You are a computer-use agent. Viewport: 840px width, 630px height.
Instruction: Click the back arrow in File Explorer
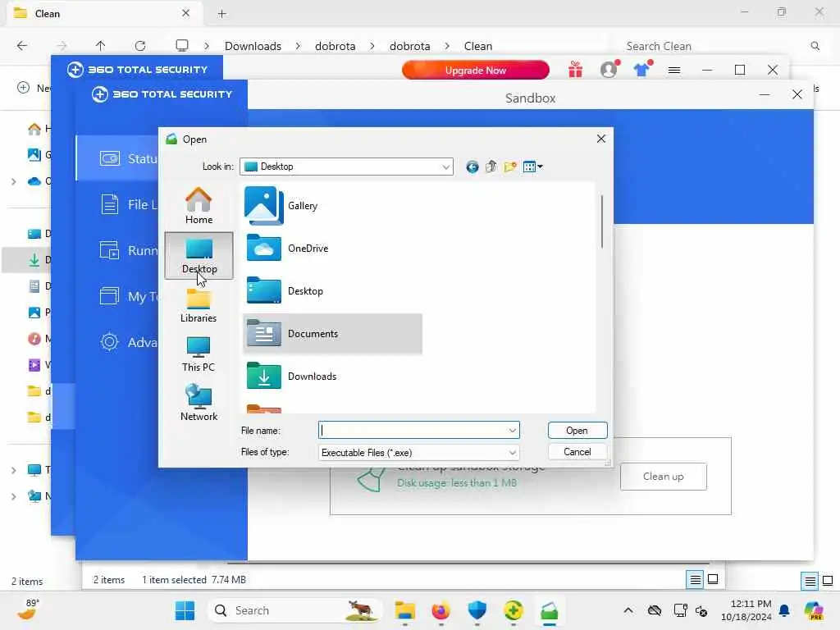(x=22, y=46)
